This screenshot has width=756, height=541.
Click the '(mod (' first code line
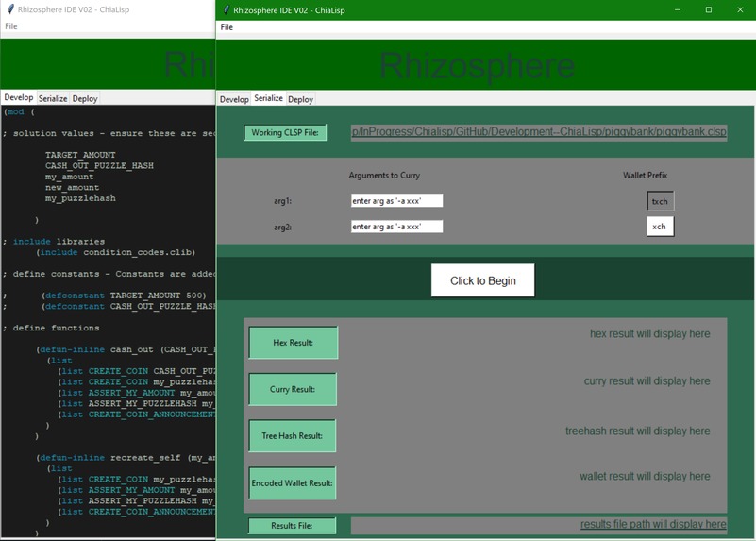(x=19, y=111)
